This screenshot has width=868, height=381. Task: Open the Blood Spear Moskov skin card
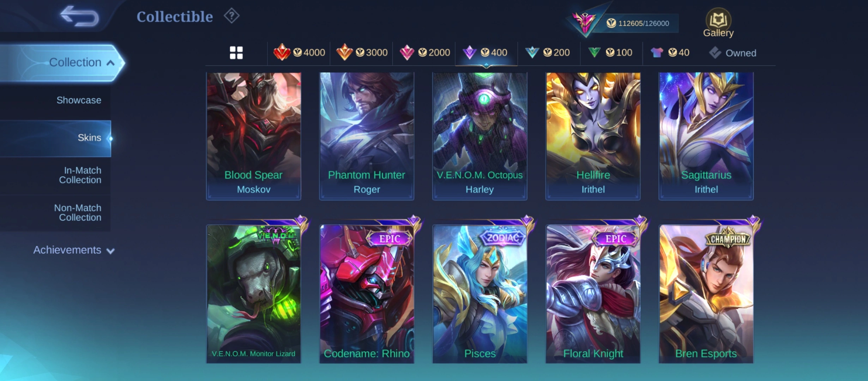click(x=254, y=136)
